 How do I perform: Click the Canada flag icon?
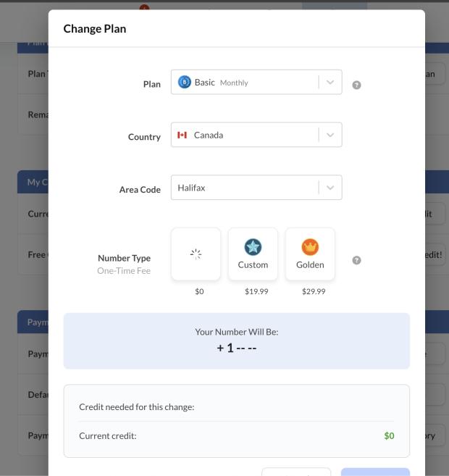182,135
